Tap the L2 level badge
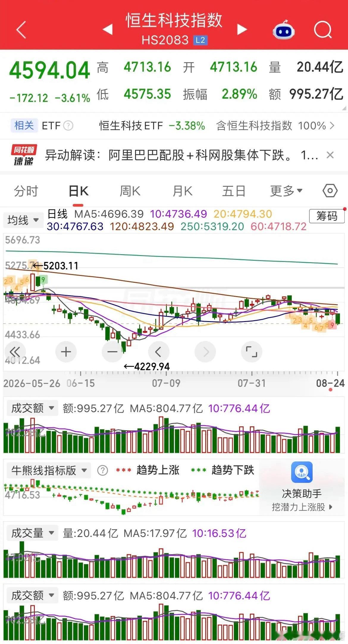Image resolution: width=348 pixels, height=644 pixels. (x=200, y=40)
